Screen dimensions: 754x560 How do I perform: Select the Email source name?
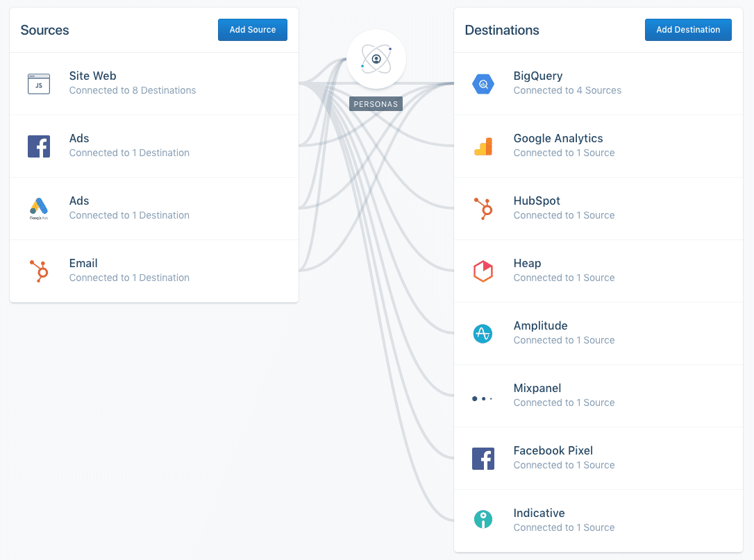pyautogui.click(x=83, y=264)
